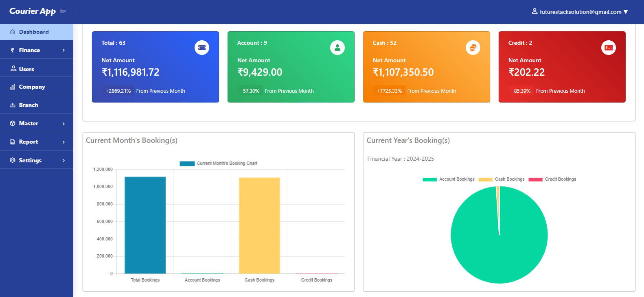Click the ticket icon on Total card
This screenshot has height=297, width=644.
[x=202, y=48]
